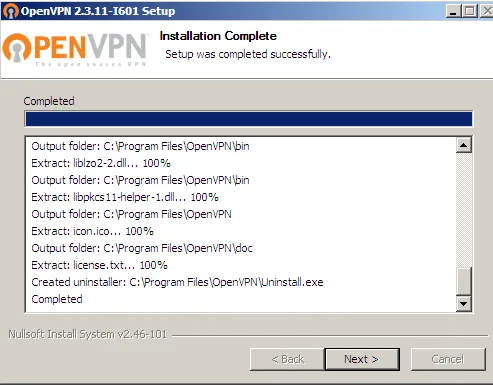Click the disabled < Back button
The width and height of the screenshot is (493, 385).
point(287,359)
